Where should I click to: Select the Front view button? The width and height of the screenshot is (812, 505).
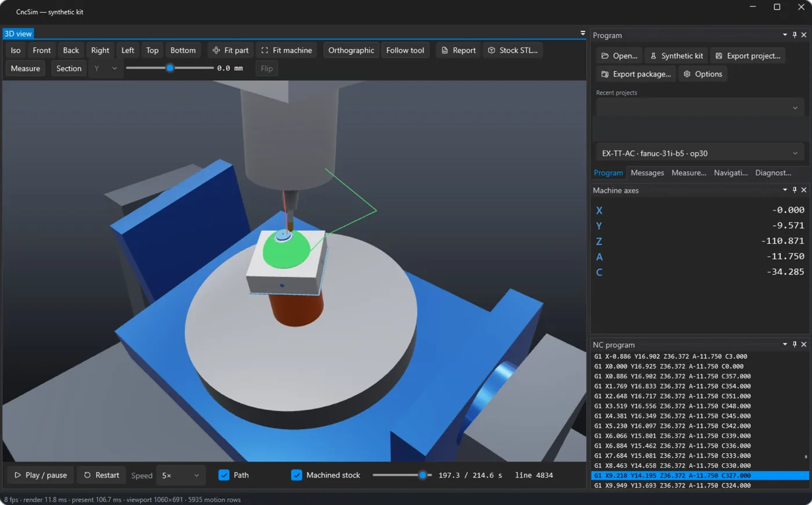tap(42, 50)
